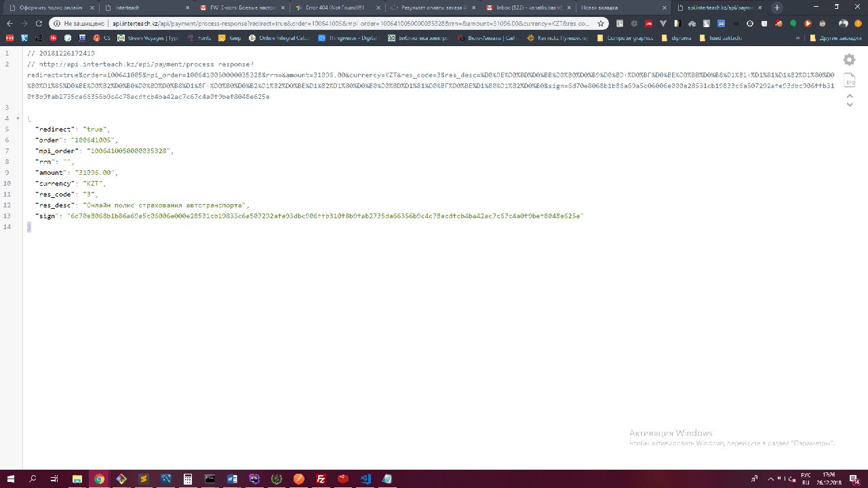Open FileZilla from taskbar
This screenshot has height=488, width=868.
(x=321, y=479)
